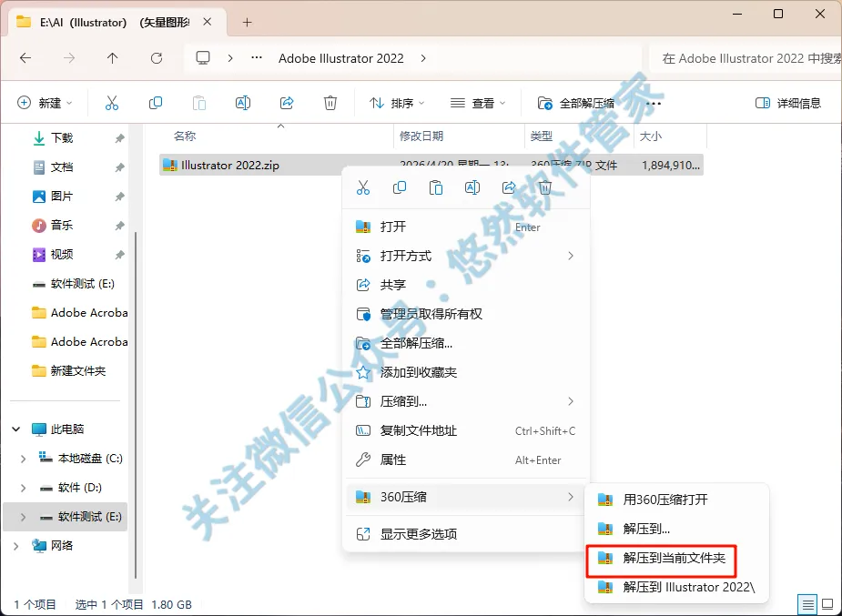Screen dimensions: 842x616
Task: Collapse the 此电脑 tree node
Action: (x=16, y=429)
